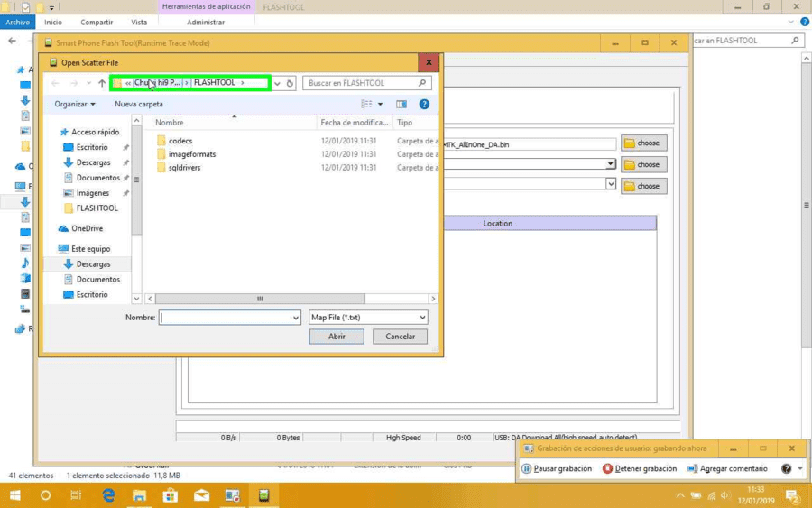The width and height of the screenshot is (812, 508).
Task: Sort by Tipo column
Action: point(404,123)
